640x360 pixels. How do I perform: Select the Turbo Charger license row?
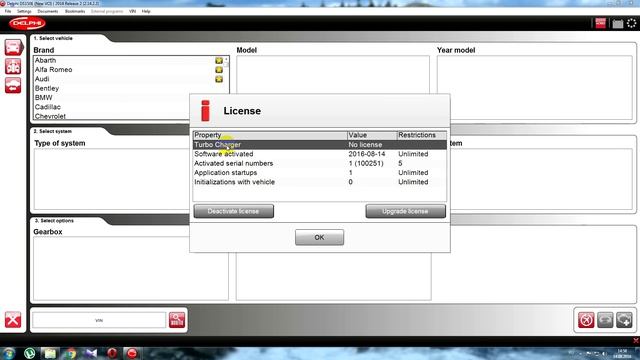point(320,145)
